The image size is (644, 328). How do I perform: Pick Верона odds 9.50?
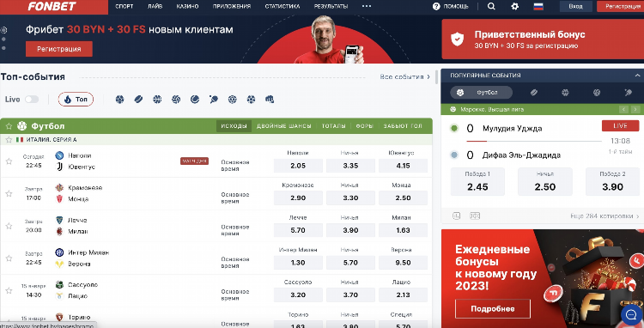(403, 263)
